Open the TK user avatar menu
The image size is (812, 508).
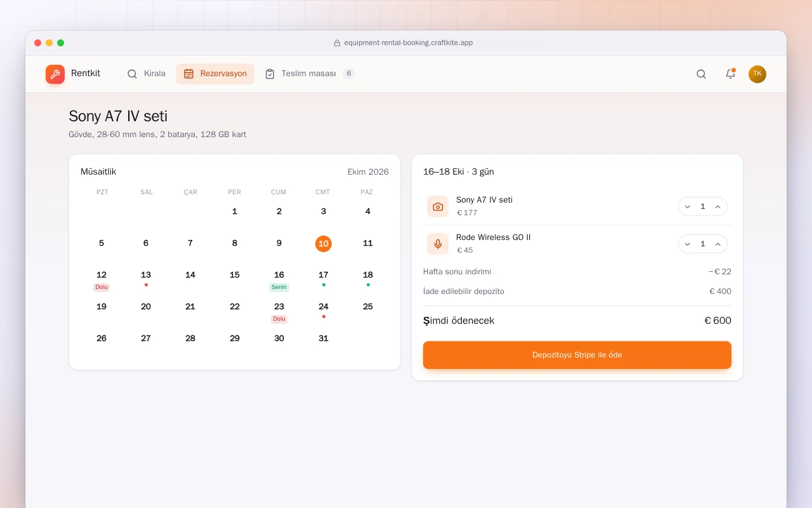pos(757,74)
